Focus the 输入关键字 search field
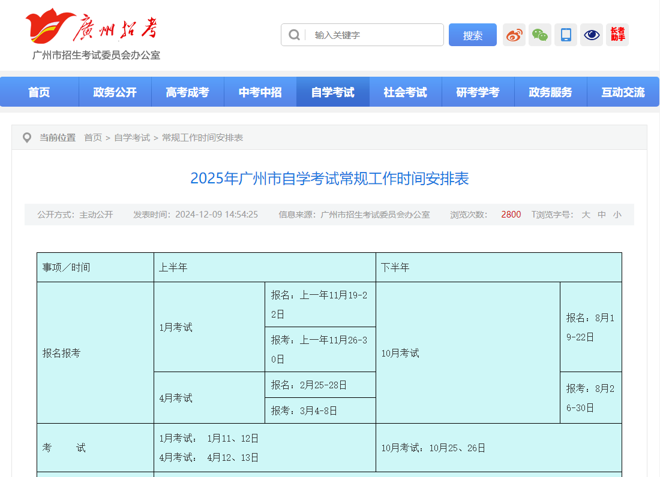The image size is (660, 477). point(372,35)
